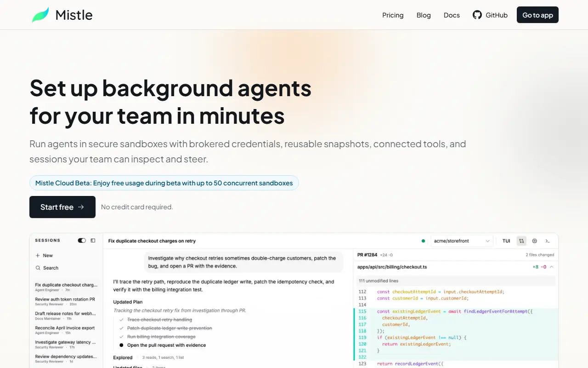Select Reconcile April invoice export session

(x=66, y=330)
